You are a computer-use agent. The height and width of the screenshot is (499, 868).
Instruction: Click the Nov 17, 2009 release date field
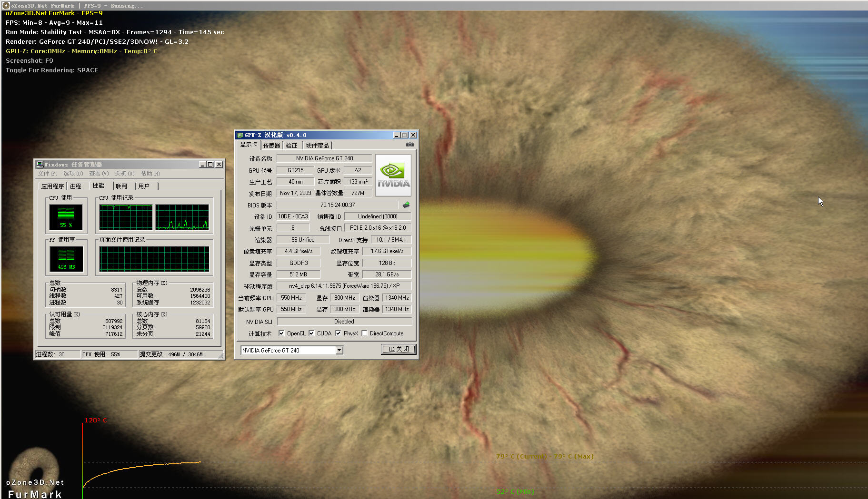[x=295, y=193]
